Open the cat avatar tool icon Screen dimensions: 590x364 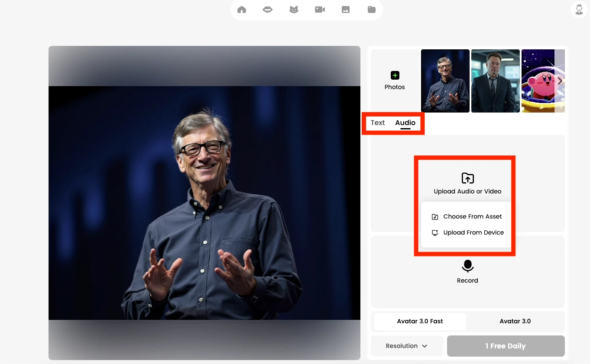[x=294, y=9]
